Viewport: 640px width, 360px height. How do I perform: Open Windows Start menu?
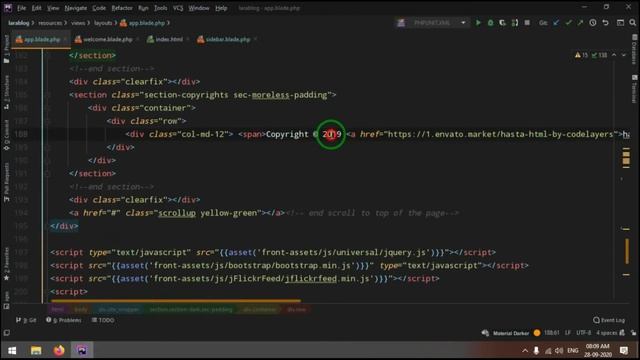pyautogui.click(x=12, y=351)
